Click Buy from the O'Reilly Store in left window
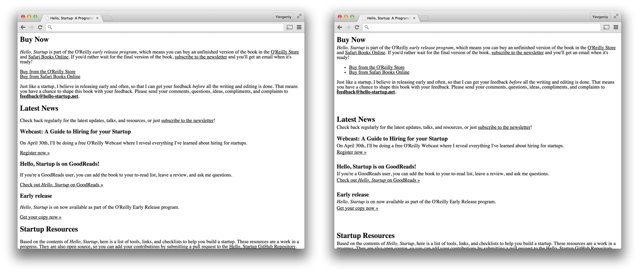644x273 pixels. point(48,72)
